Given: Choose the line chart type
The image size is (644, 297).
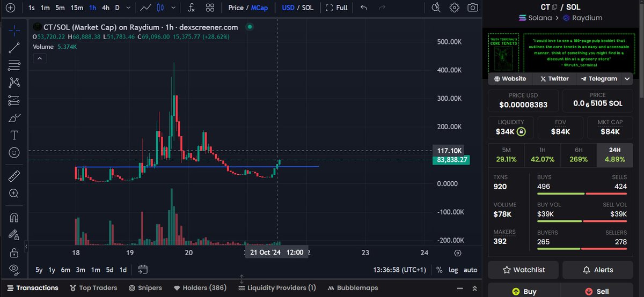Looking at the screenshot, I should [x=145, y=8].
